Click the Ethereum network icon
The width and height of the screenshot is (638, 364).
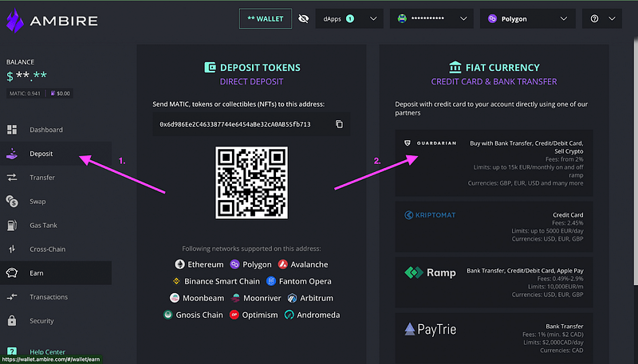(179, 264)
